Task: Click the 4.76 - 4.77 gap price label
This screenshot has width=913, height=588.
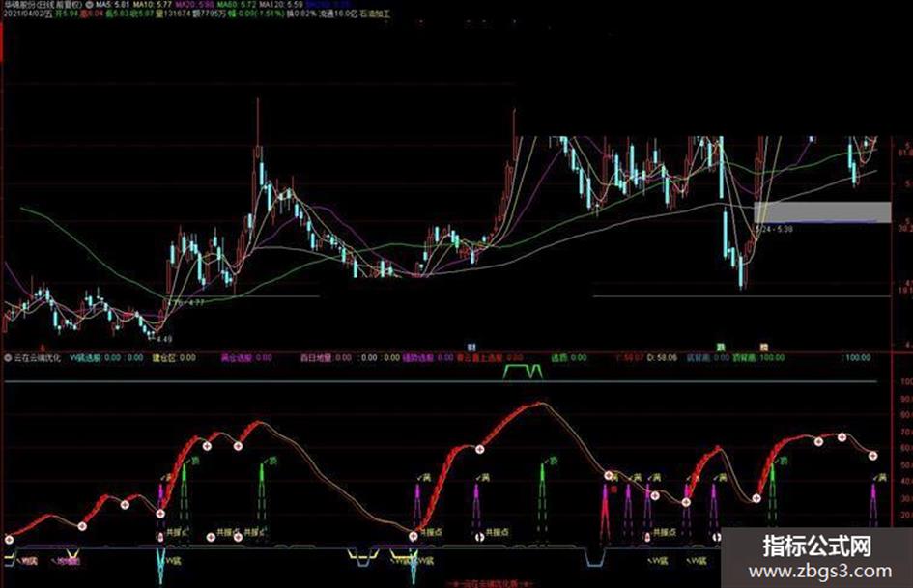Action: (x=186, y=302)
